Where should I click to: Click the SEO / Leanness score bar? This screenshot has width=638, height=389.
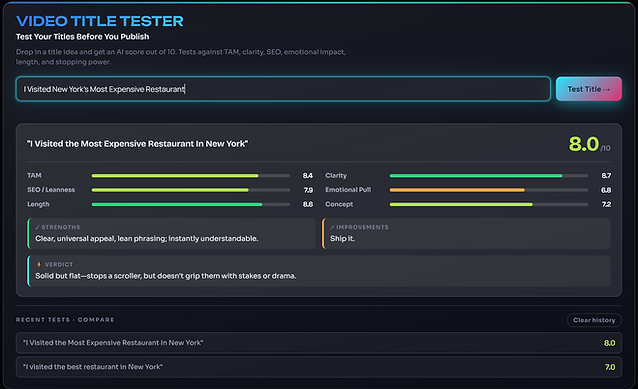click(x=190, y=190)
